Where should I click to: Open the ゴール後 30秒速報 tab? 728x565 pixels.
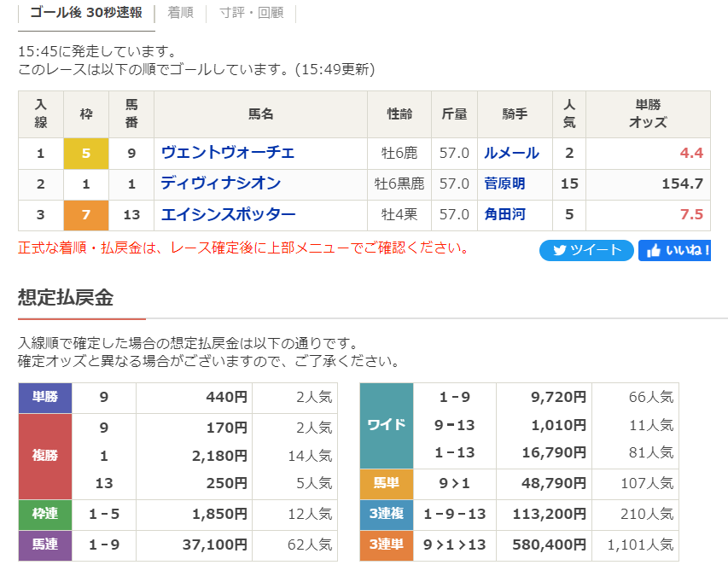point(86,13)
